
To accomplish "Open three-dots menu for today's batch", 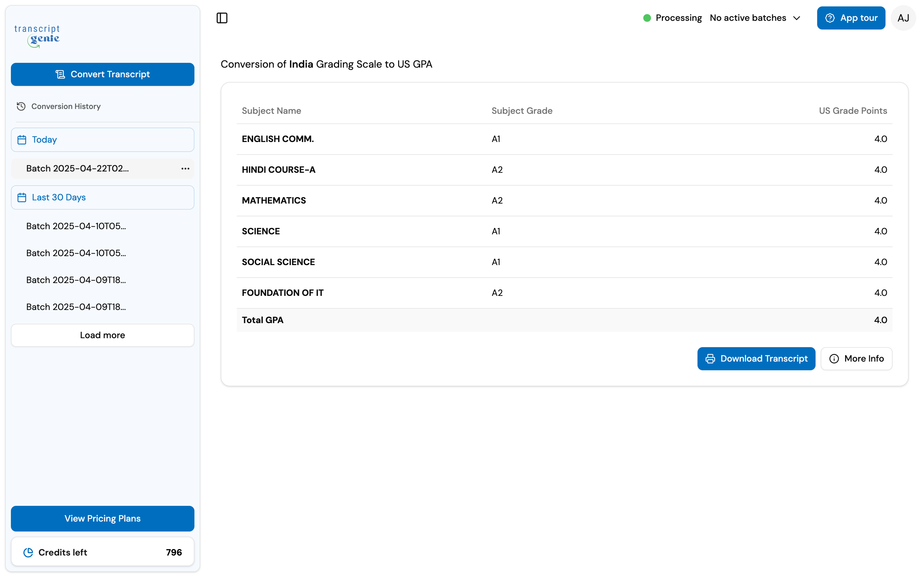I will pyautogui.click(x=185, y=169).
